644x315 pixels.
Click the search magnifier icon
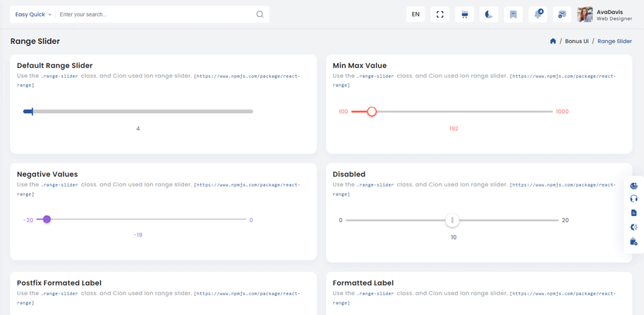click(260, 14)
